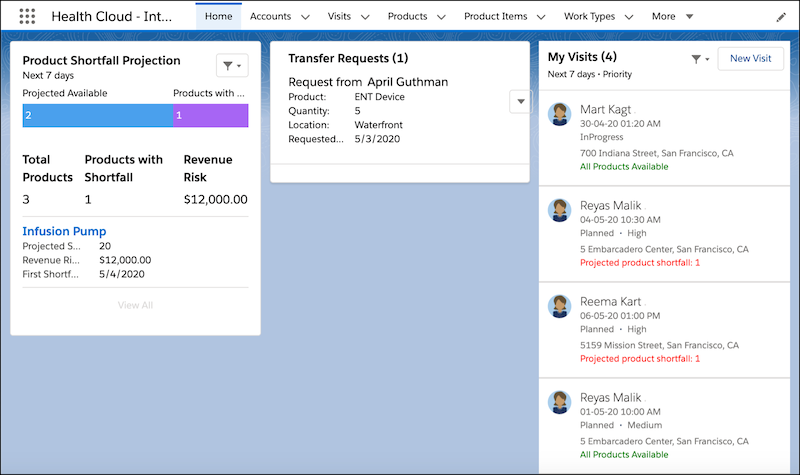Click Mart Kagt's All Products Available status
Screen dimensions: 800x475
623,167
